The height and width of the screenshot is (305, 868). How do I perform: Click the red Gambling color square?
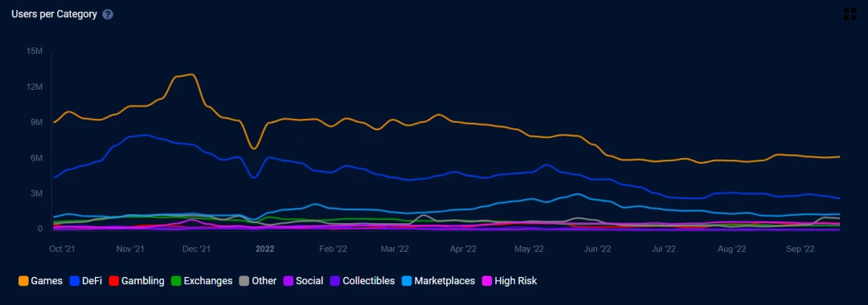(113, 281)
